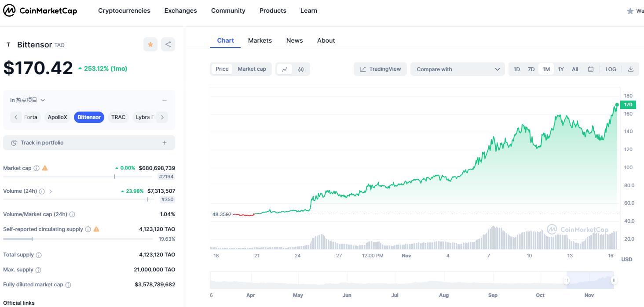The image size is (644, 307).
Task: Switch to candlestick chart icon
Action: pyautogui.click(x=301, y=69)
